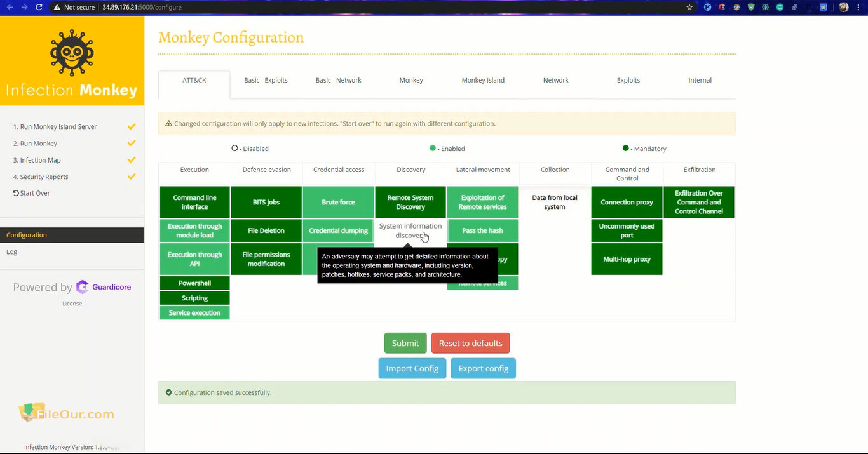Toggle Execution through module load technique
Viewport: 868px width, 454px height.
pos(194,230)
